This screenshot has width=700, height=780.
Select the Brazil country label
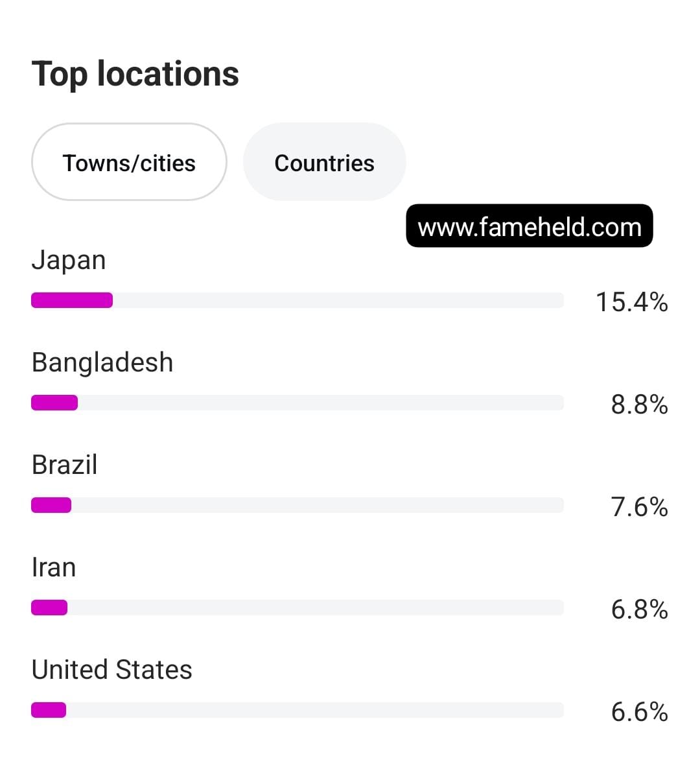coord(65,465)
